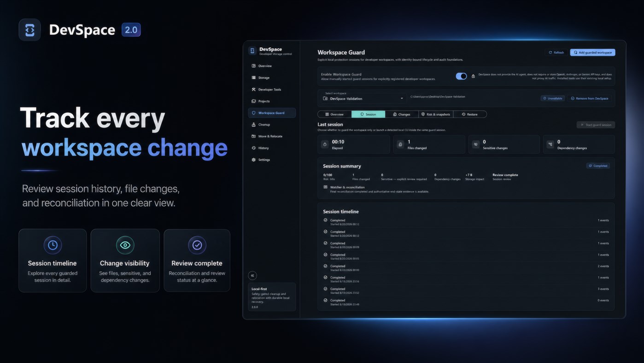Click the Completed badge in Session summary
Viewport: 644px width, 363px height.
pos(598,166)
